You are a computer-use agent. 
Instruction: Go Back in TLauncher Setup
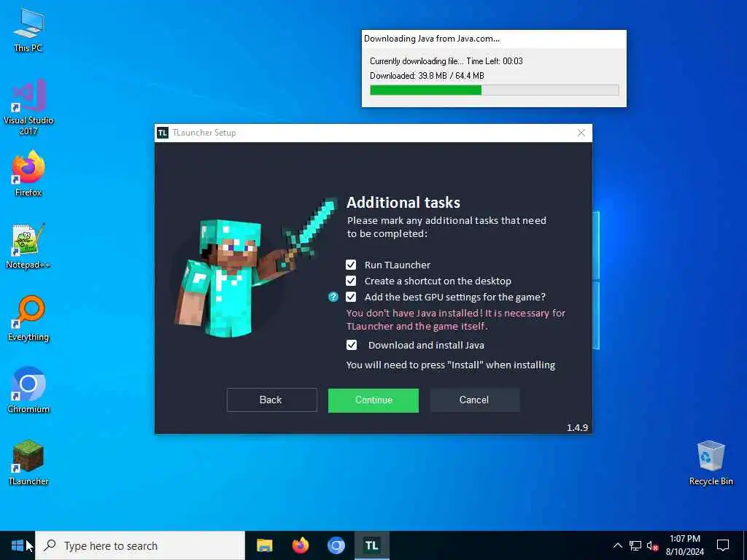point(271,400)
